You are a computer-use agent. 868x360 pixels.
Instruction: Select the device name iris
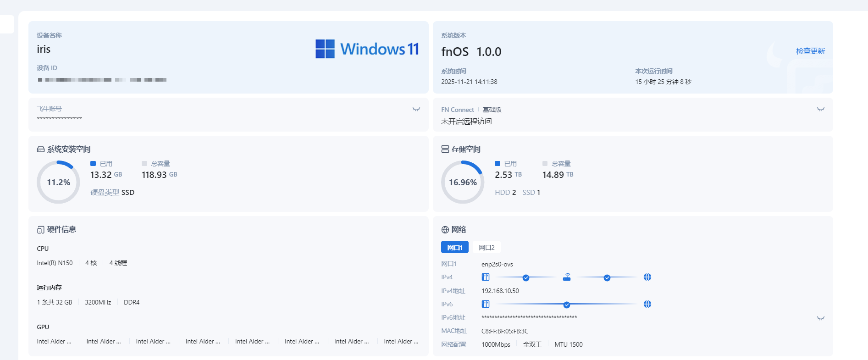(44, 49)
